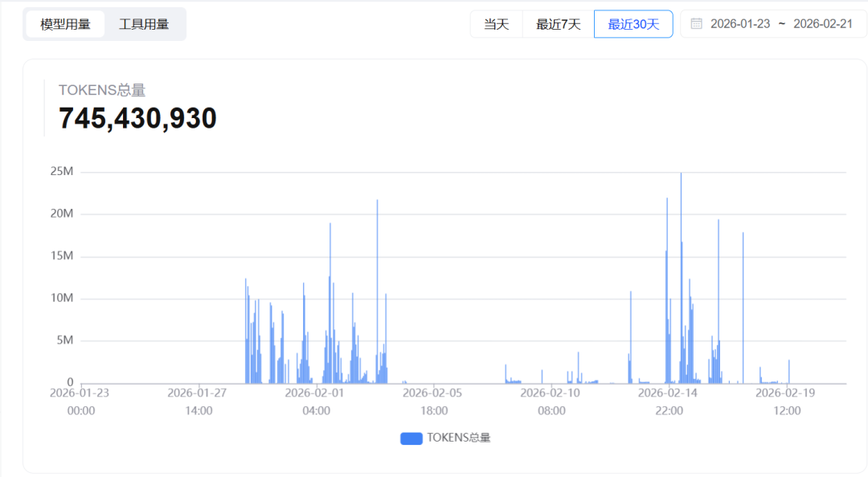Screen dimensions: 868x477
Task: Edit end date 2026-02-21
Action: (823, 24)
